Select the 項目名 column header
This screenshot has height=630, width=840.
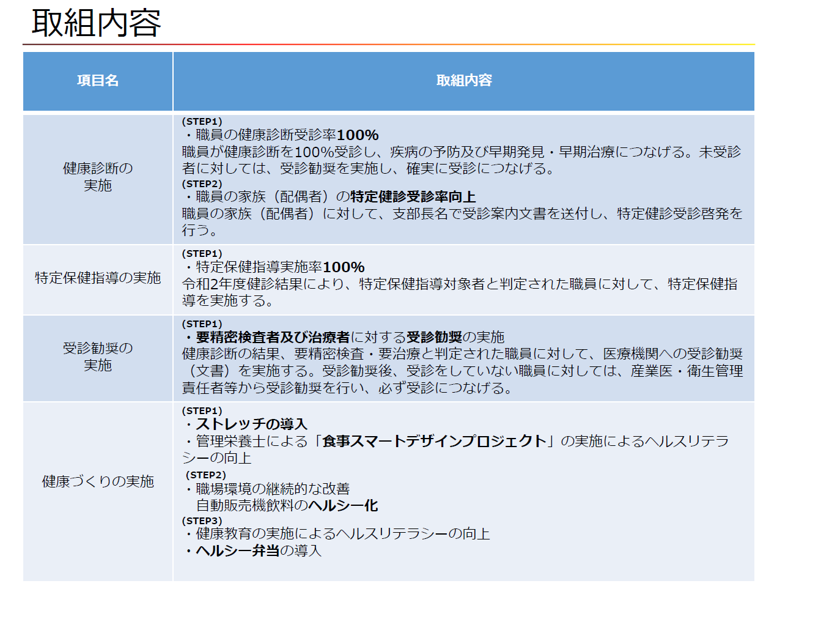click(98, 81)
